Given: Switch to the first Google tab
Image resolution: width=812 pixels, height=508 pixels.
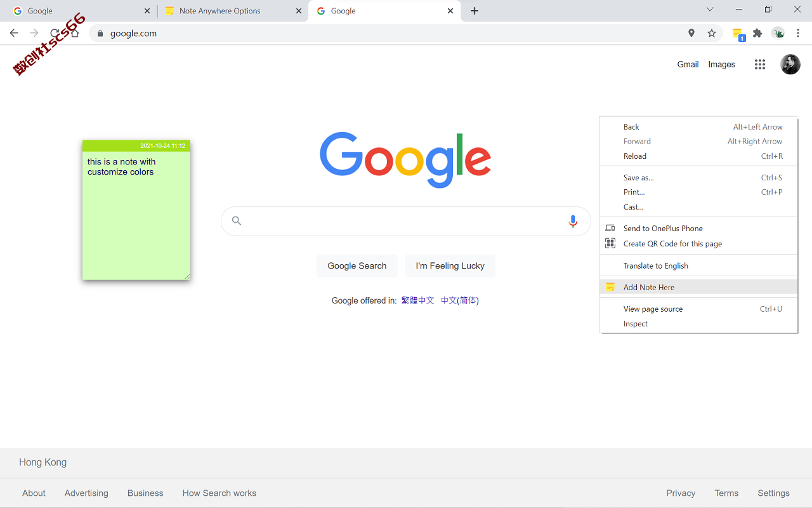Looking at the screenshot, I should point(81,11).
